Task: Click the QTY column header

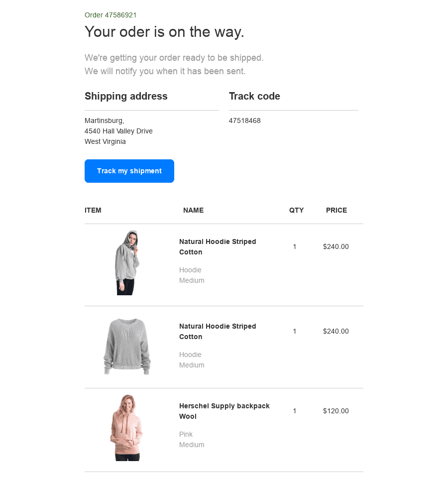Action: tap(296, 210)
